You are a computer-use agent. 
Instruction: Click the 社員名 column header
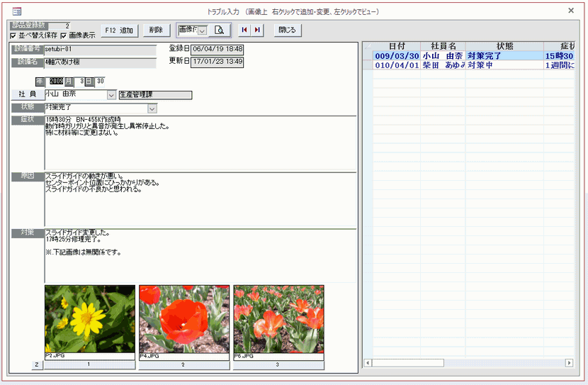click(443, 46)
